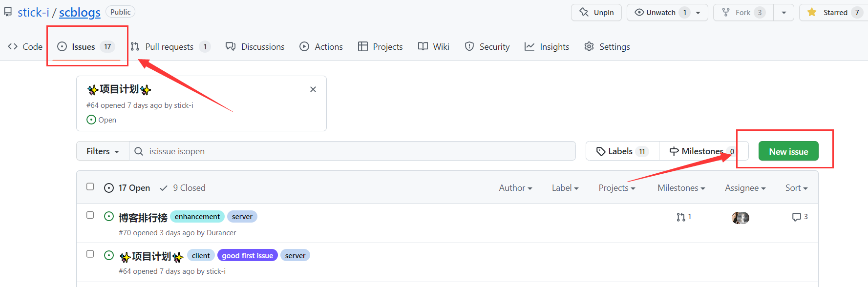868x287 pixels.
Task: Dismiss the pinned 项目计划 issue card
Action: (313, 89)
